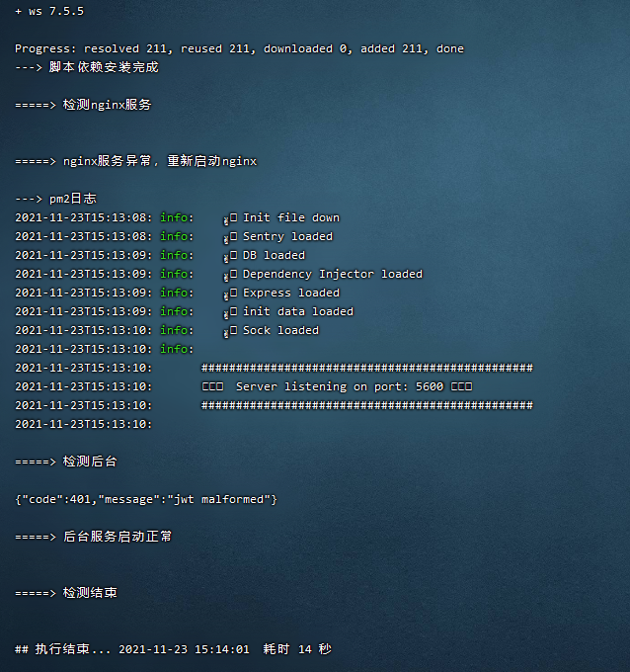Click green 'info' on Express loaded row
This screenshot has height=672, width=630.
click(x=174, y=293)
